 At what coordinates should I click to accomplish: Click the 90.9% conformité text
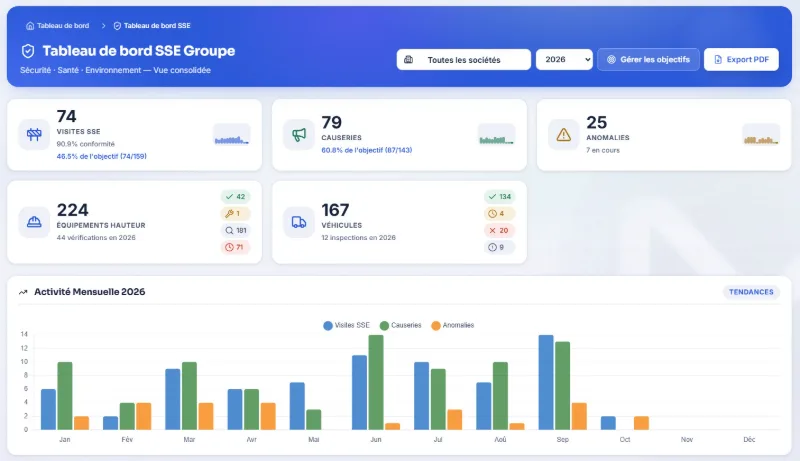(85, 144)
